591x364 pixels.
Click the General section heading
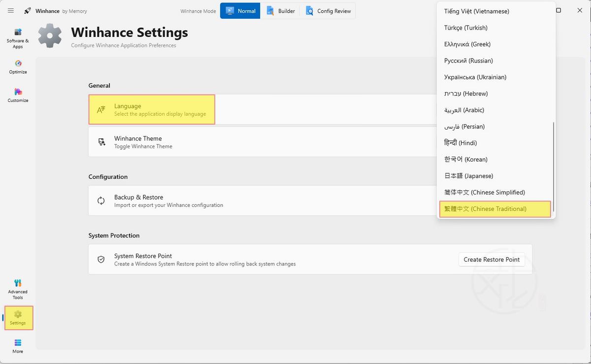[99, 86]
